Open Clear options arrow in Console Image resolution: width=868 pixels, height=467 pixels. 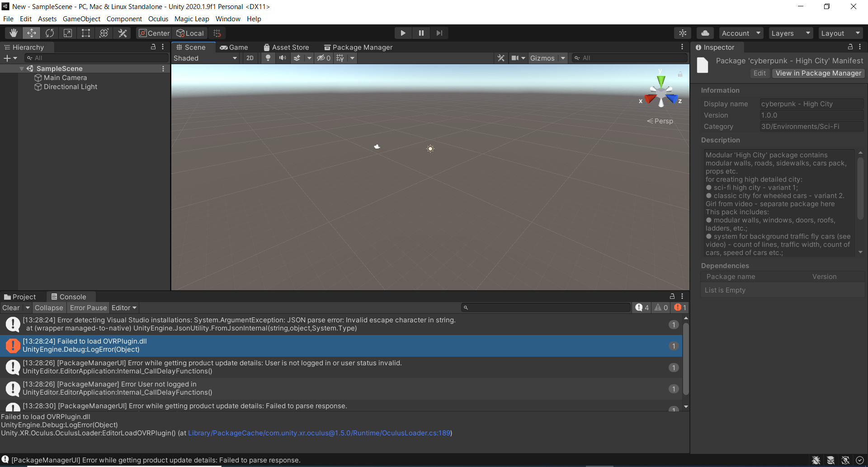pos(28,308)
